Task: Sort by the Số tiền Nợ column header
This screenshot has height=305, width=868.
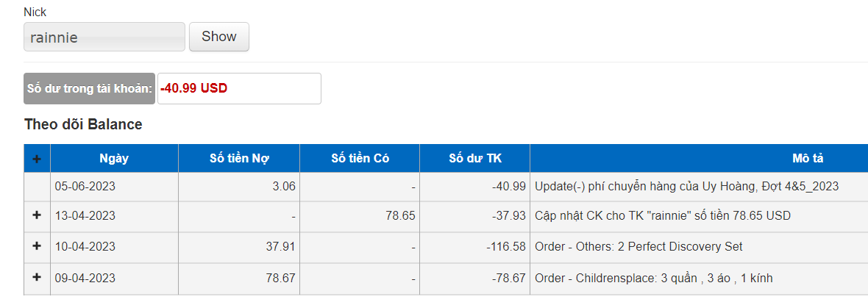Action: coord(239,158)
